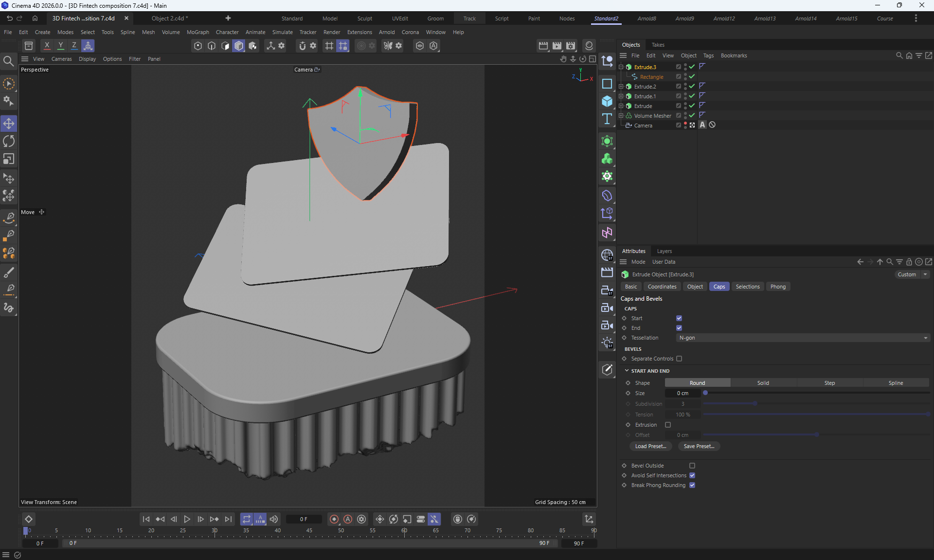Select the Scale tool in left toolbar

coord(9,159)
